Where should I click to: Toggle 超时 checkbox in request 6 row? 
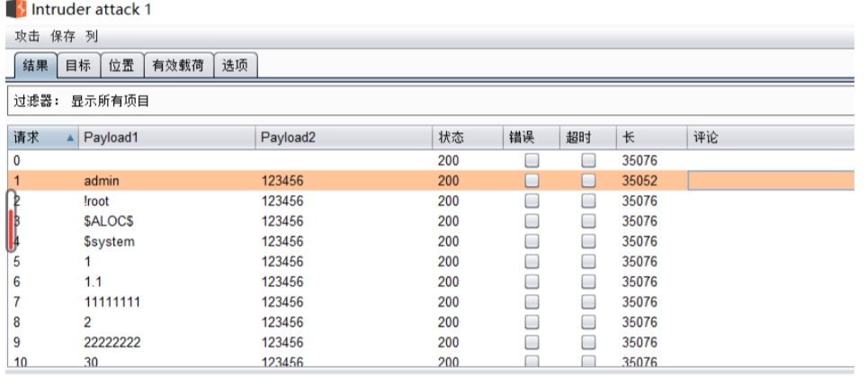tap(588, 282)
